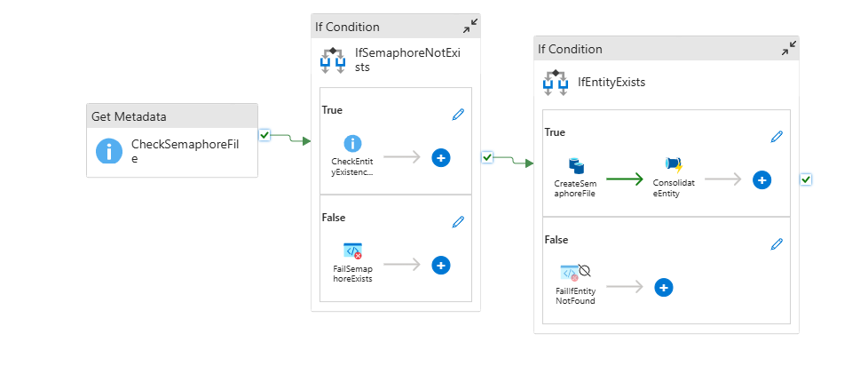
Task: Click the IfSemaphoreNotExists condition icon
Action: coord(333,60)
